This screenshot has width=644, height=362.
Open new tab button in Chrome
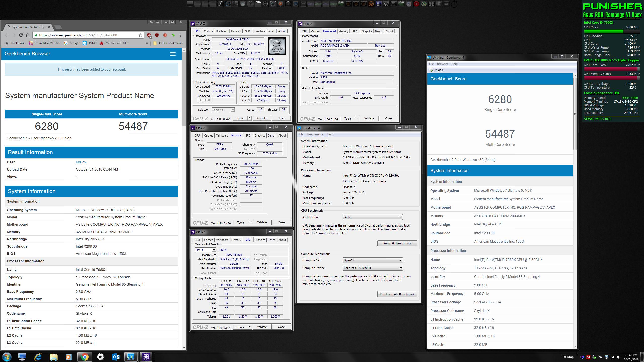[x=58, y=27]
